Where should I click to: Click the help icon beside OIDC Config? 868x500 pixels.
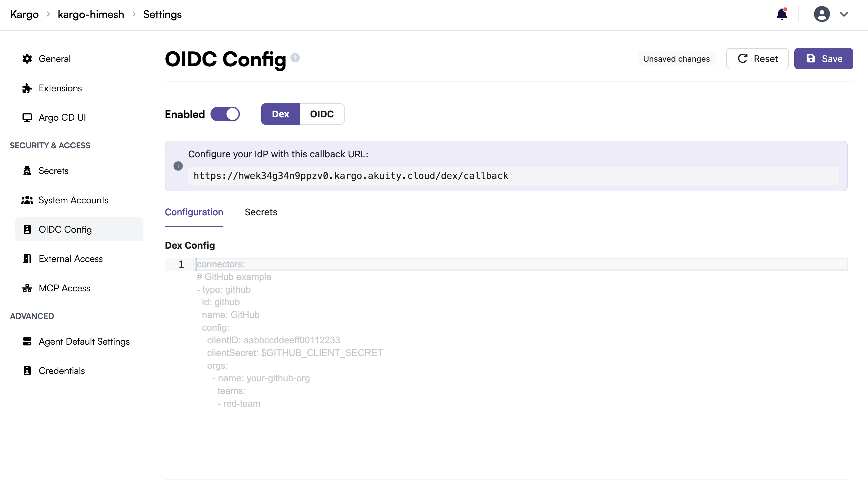coord(295,58)
